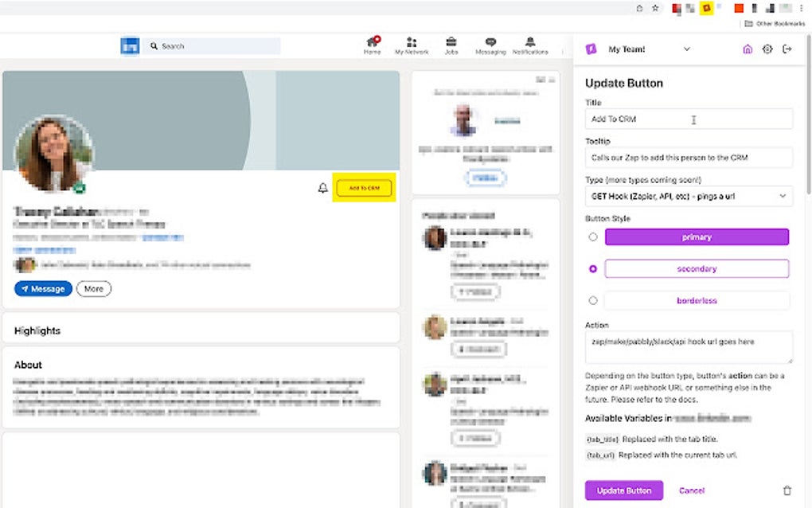Click the delete trash icon near Update Button
Viewport: 812px width, 508px height.
point(787,490)
